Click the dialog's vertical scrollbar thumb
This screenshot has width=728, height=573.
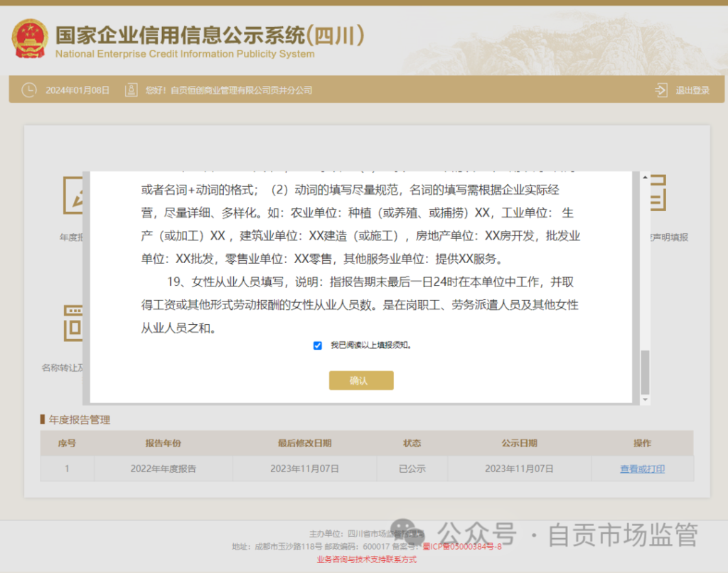tap(645, 372)
